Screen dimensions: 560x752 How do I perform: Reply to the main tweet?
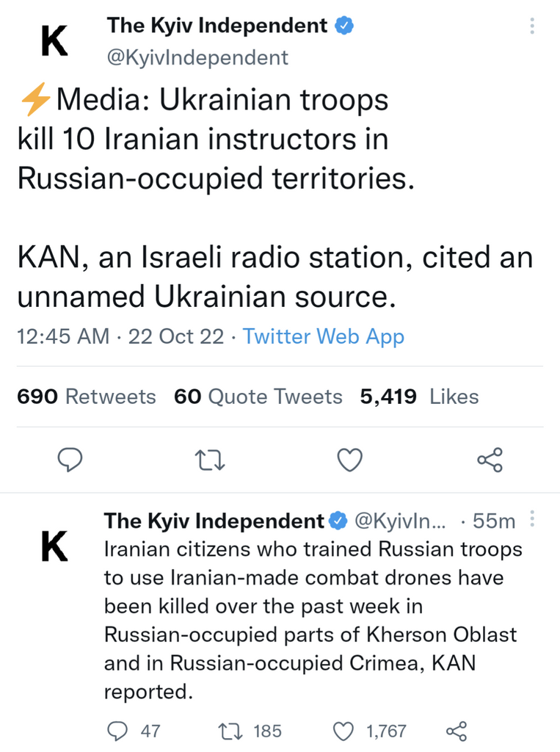click(x=70, y=460)
